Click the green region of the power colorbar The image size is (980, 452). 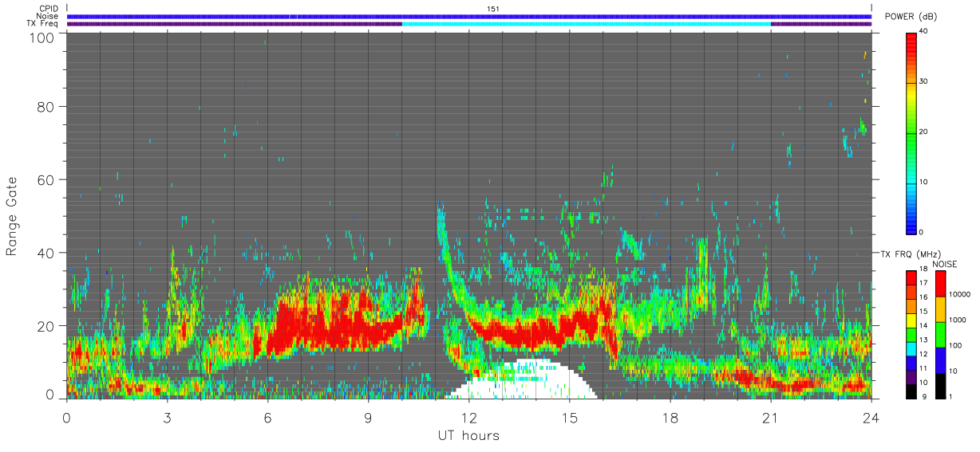(911, 136)
